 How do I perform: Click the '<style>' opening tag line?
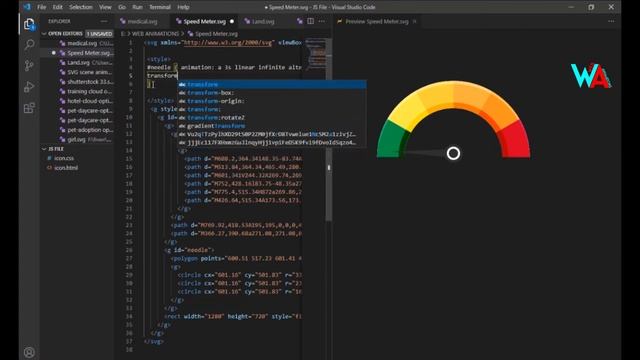coord(159,59)
